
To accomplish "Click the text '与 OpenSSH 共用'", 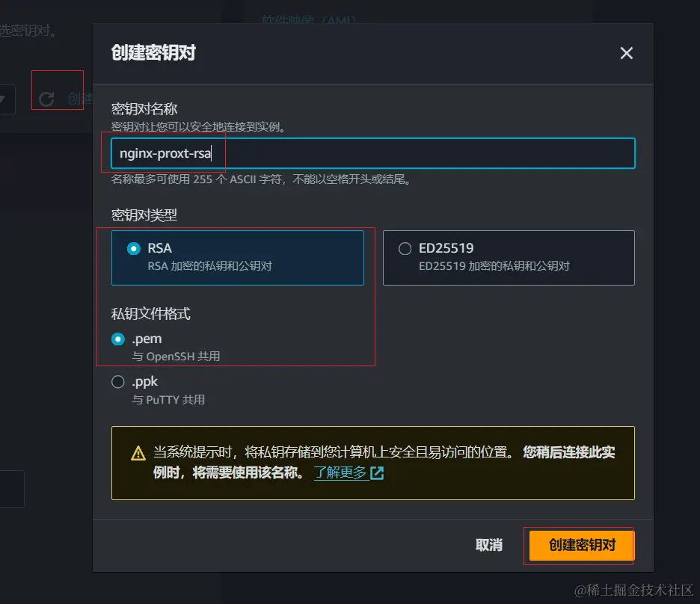I will point(176,357).
